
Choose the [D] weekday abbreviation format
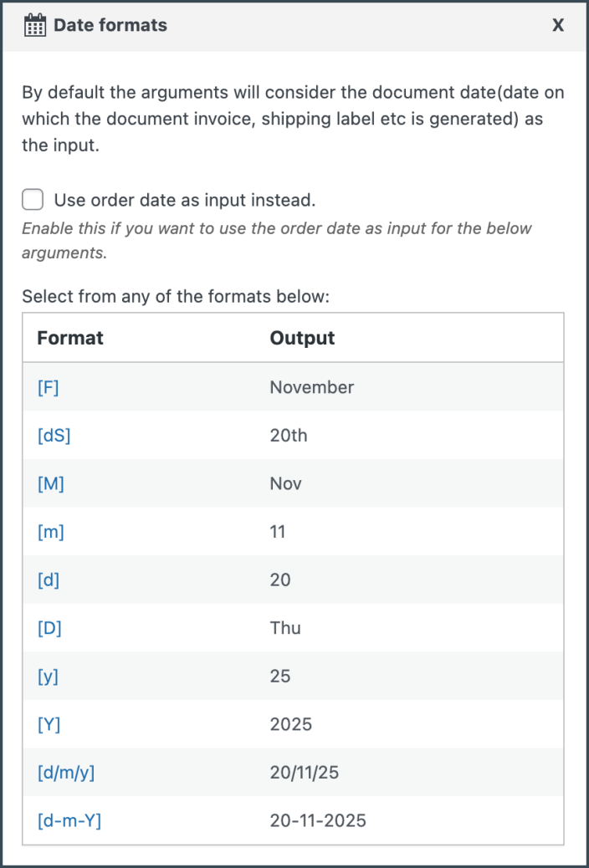pos(49,628)
